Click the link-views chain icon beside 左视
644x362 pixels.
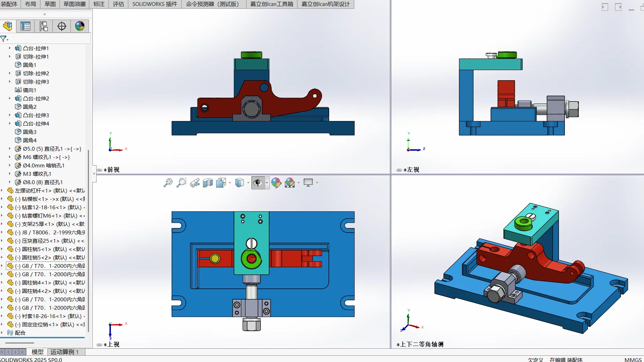(399, 170)
